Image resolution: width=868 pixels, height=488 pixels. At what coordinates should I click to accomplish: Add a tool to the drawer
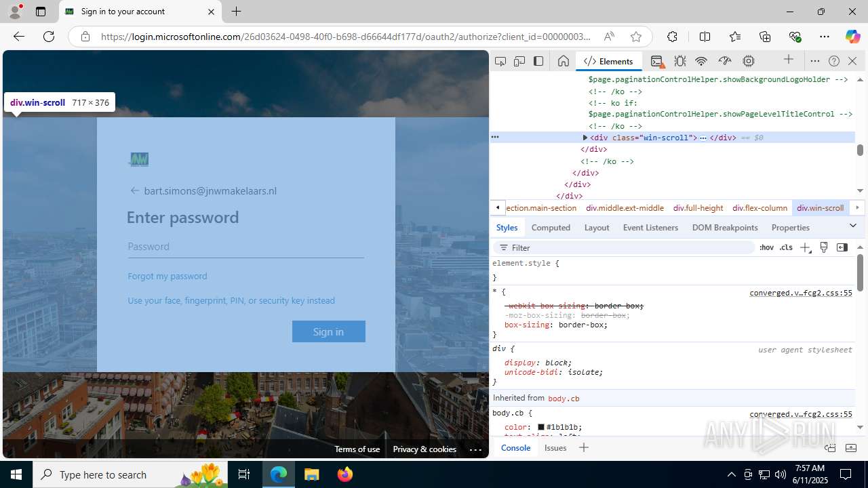584,447
